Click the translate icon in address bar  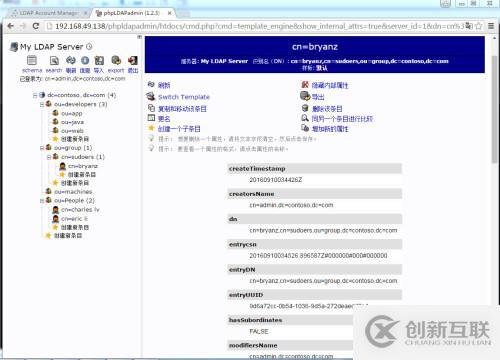pos(469,26)
